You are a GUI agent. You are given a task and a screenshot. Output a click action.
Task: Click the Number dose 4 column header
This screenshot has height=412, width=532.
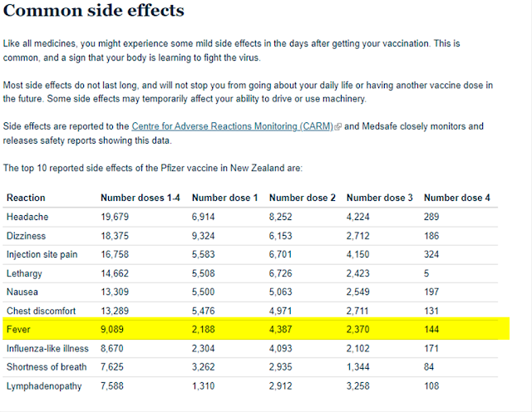coord(457,198)
